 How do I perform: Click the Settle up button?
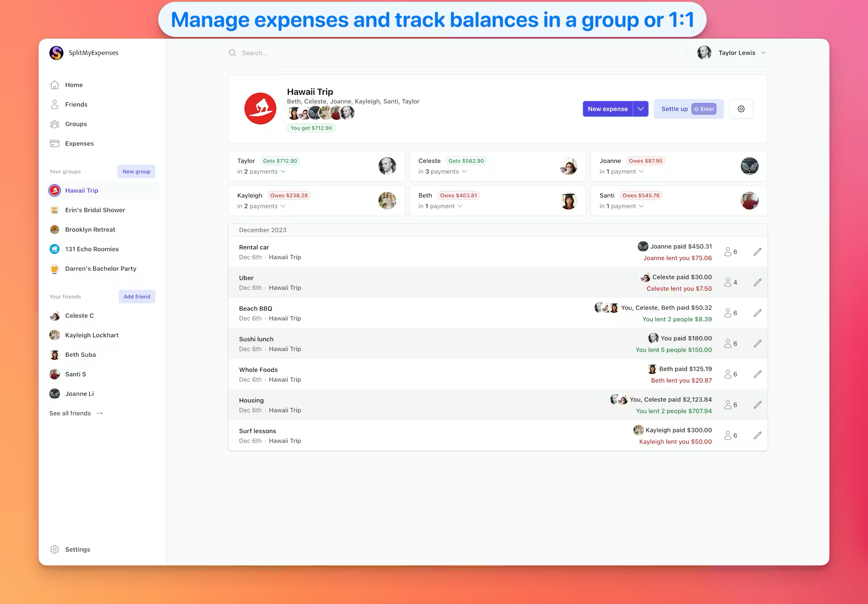[x=674, y=109]
